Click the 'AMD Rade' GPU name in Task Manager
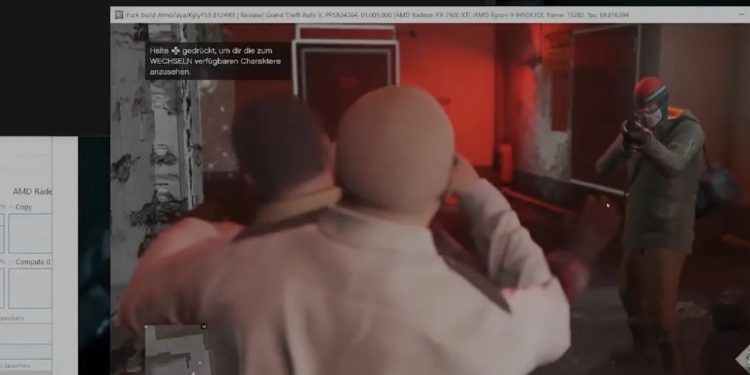Viewport: 750px width, 375px height. pyautogui.click(x=33, y=191)
